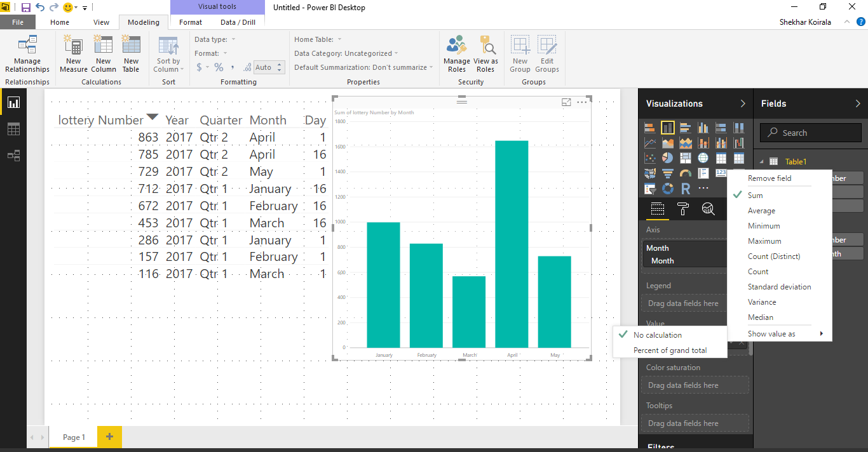Choose Percent of grand total
The image size is (868, 452).
click(x=670, y=350)
